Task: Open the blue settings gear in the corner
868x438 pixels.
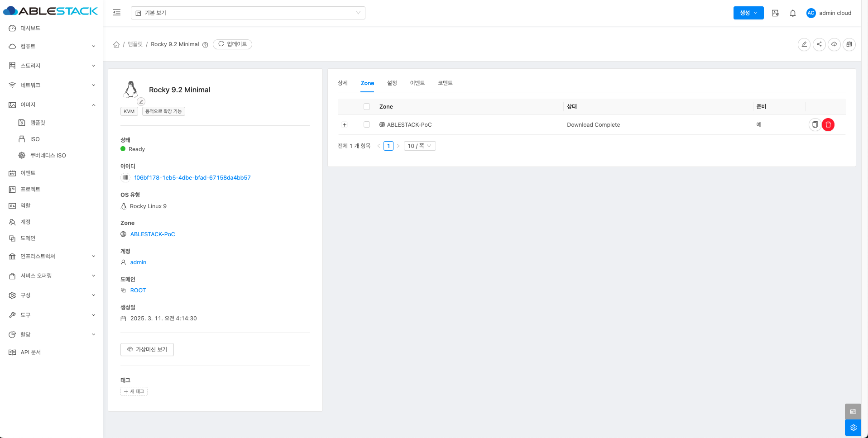Action: tap(853, 428)
